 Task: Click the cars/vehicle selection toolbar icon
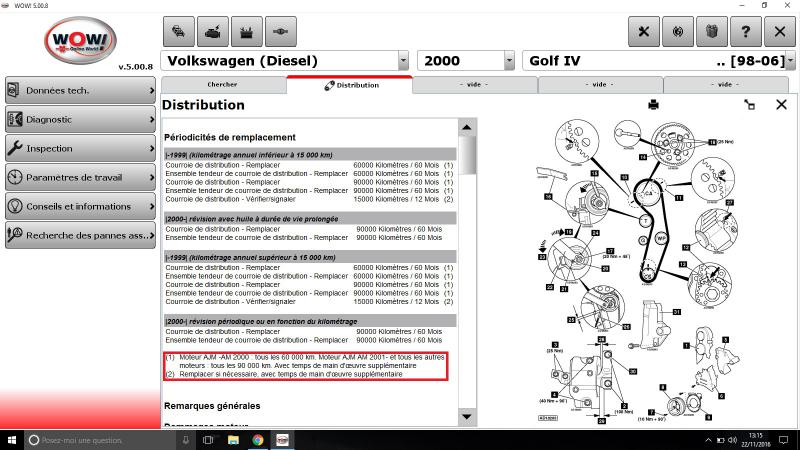(x=179, y=32)
